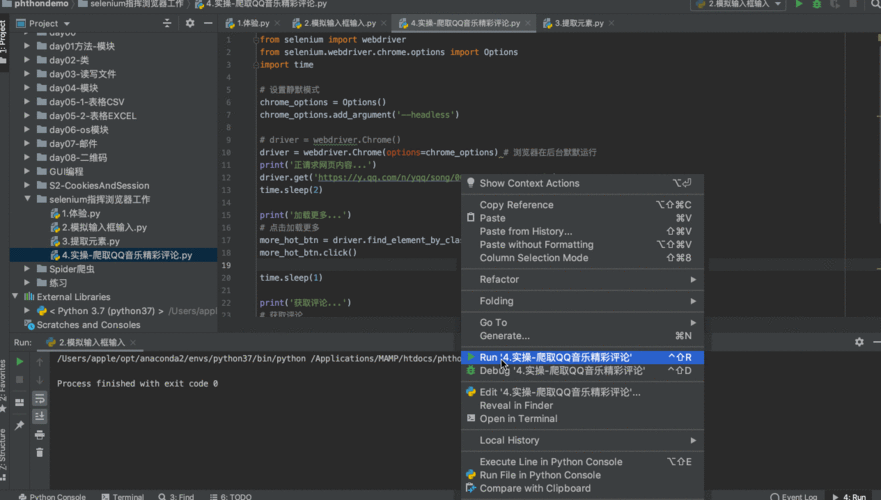
Task: Open the Project panel settings gear
Action: [190, 23]
